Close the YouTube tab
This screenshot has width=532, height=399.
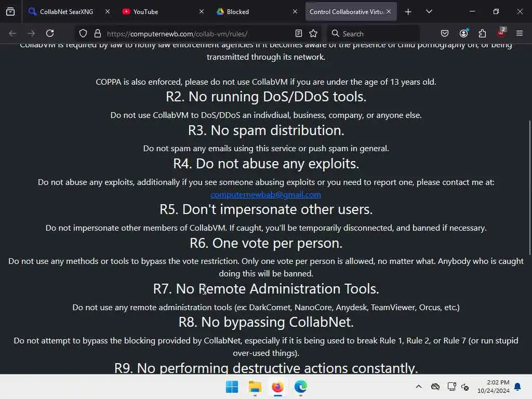click(201, 11)
